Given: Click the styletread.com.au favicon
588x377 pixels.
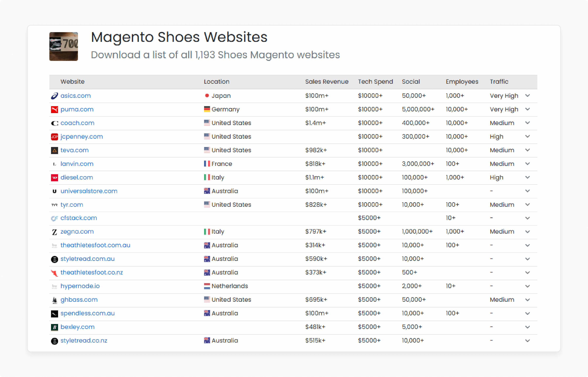Looking at the screenshot, I should (x=54, y=259).
